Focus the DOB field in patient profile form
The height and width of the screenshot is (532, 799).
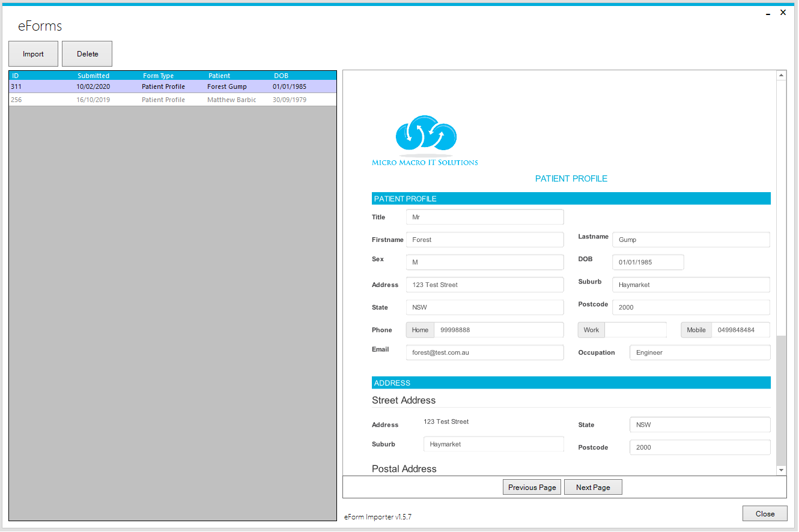pyautogui.click(x=648, y=262)
